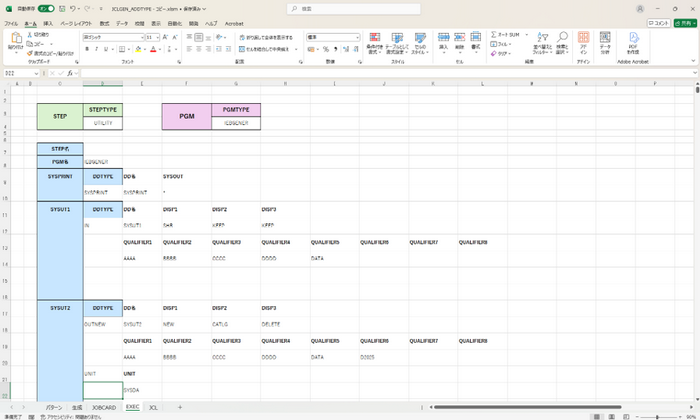Viewport: 700px width, 420px height.
Task: Toggle center horizontal alignment
Action: (x=199, y=49)
